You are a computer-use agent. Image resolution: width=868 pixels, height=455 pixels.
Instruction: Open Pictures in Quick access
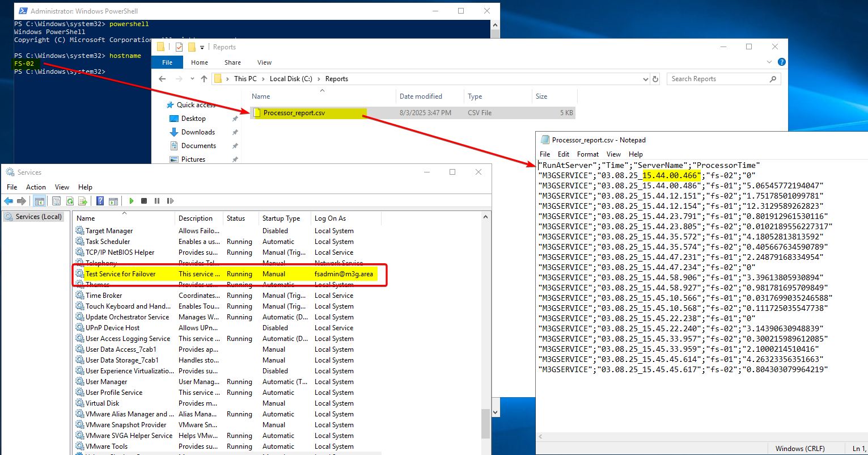193,159
